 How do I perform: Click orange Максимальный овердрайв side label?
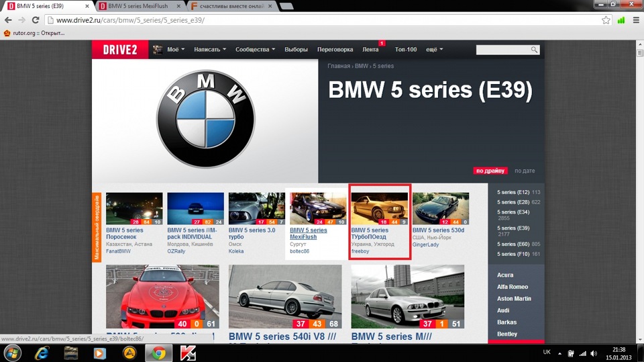(97, 228)
